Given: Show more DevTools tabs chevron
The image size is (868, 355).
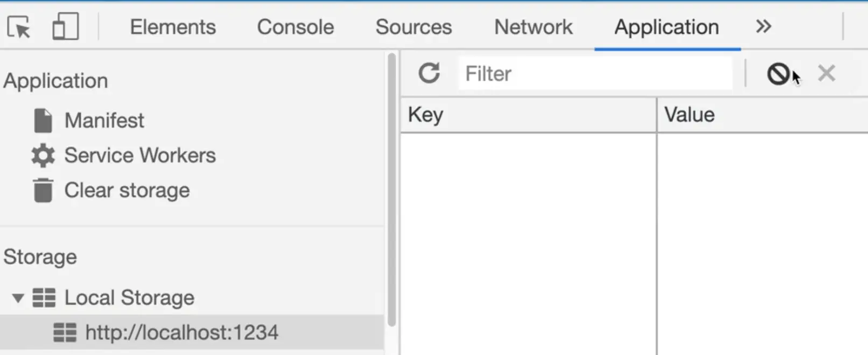Looking at the screenshot, I should point(764,26).
